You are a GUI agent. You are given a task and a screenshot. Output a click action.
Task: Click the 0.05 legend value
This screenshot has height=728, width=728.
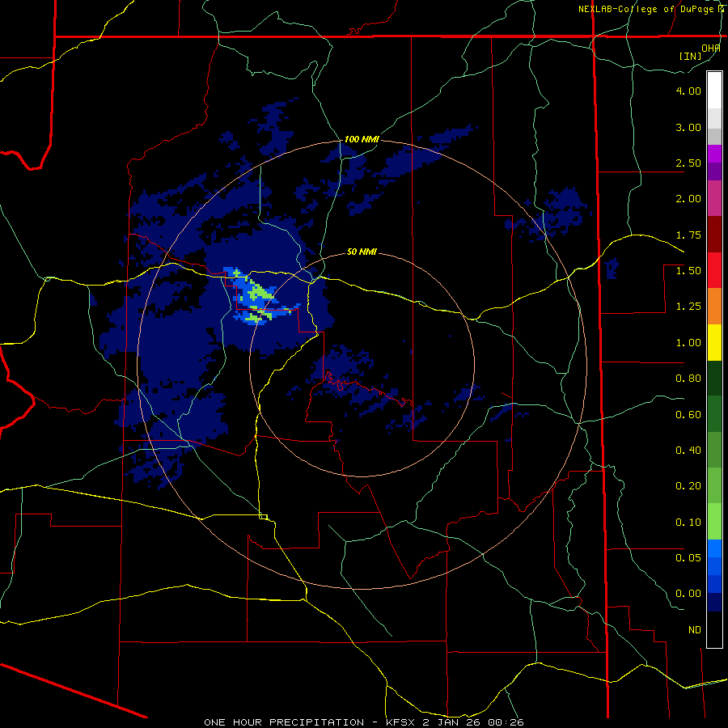(688, 557)
